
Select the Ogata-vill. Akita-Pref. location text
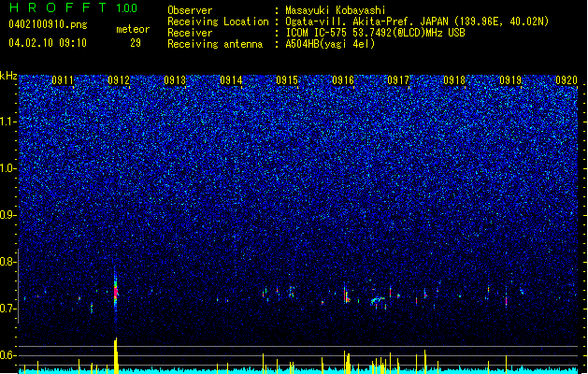tap(417, 22)
